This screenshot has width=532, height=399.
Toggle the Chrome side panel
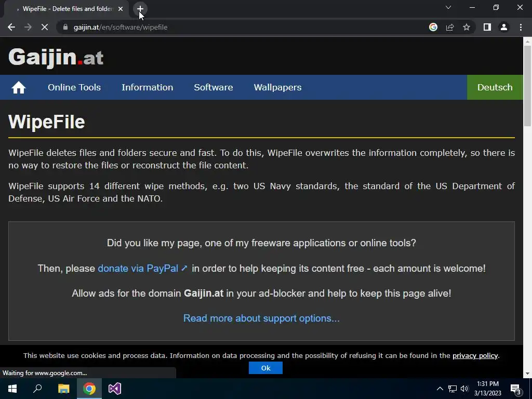click(x=487, y=27)
